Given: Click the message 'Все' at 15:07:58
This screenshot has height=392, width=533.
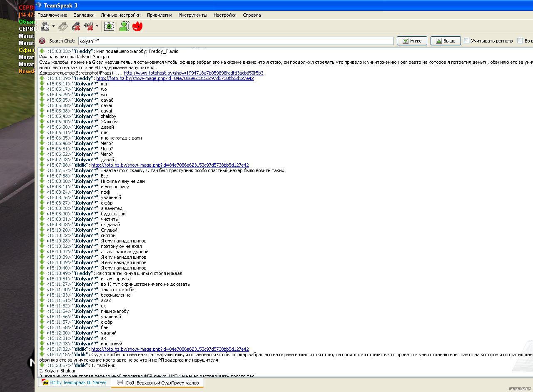Looking at the screenshot, I should click(105, 176).
